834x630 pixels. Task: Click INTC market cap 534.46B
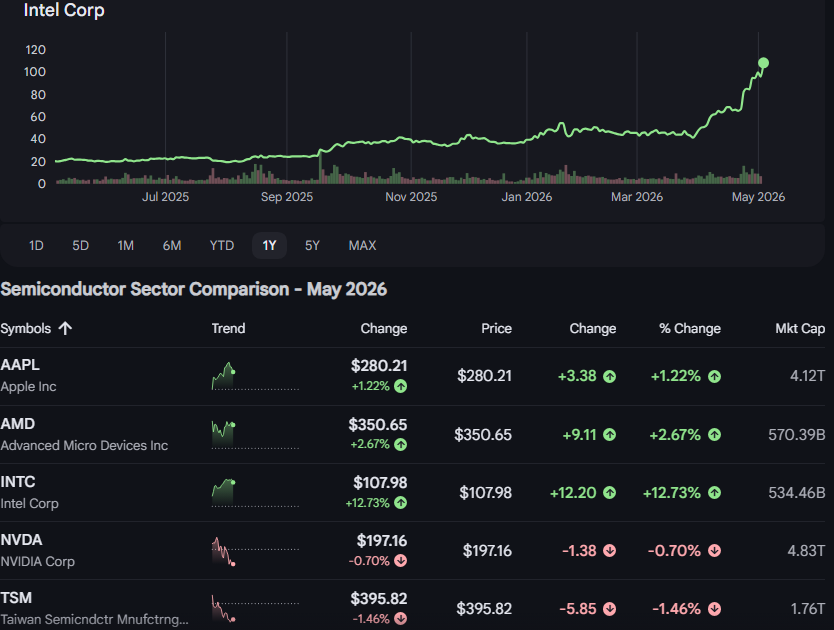[796, 493]
